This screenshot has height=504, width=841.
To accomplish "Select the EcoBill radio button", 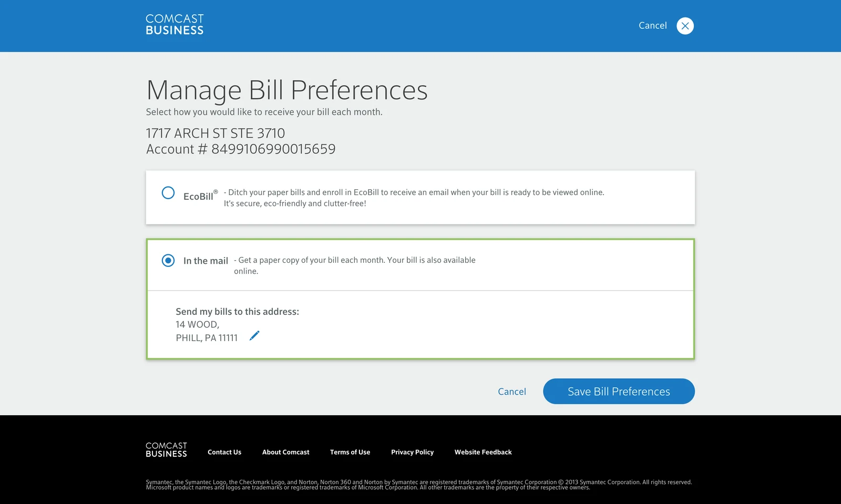I will 168,192.
